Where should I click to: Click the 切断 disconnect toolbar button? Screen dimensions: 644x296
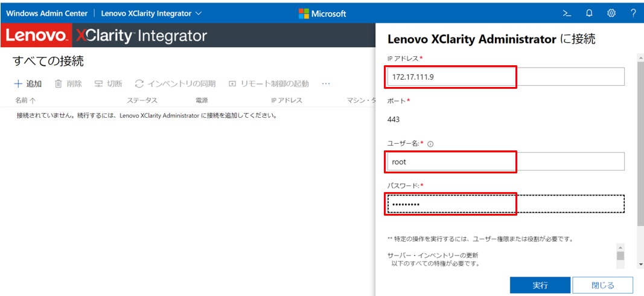point(108,84)
